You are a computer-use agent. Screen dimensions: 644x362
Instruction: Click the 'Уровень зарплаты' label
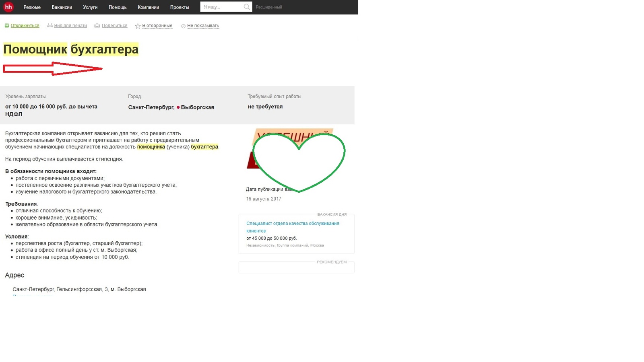(25, 97)
